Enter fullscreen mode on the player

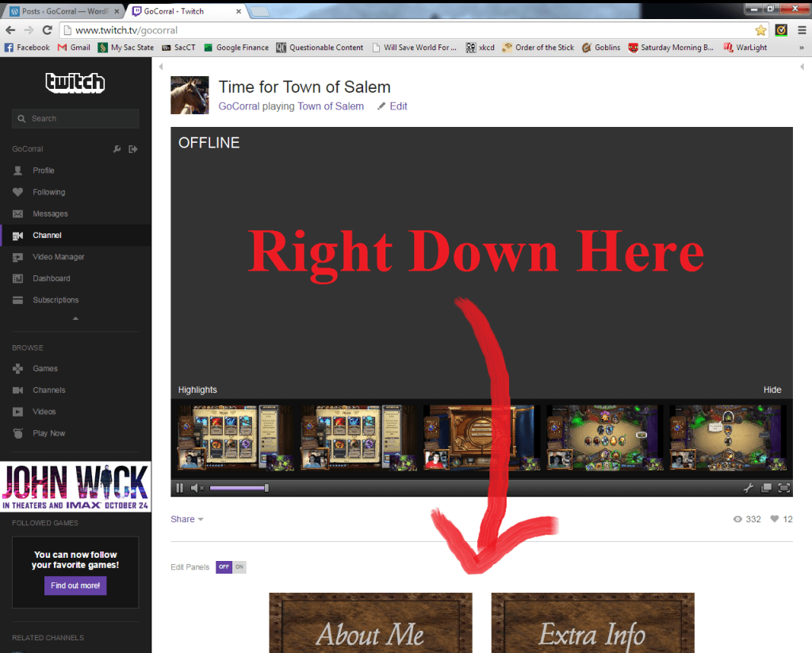(x=783, y=488)
